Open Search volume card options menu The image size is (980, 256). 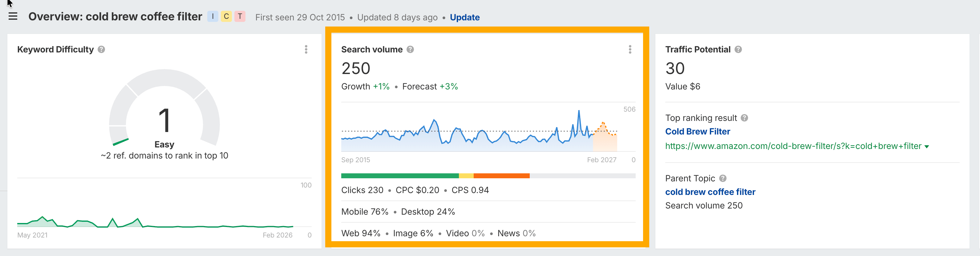click(630, 50)
